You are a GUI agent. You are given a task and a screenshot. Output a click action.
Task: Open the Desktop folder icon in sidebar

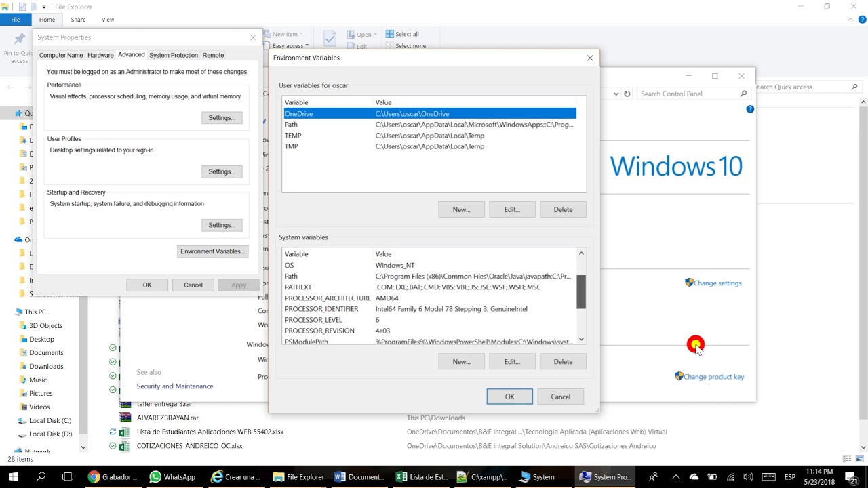tap(22, 340)
